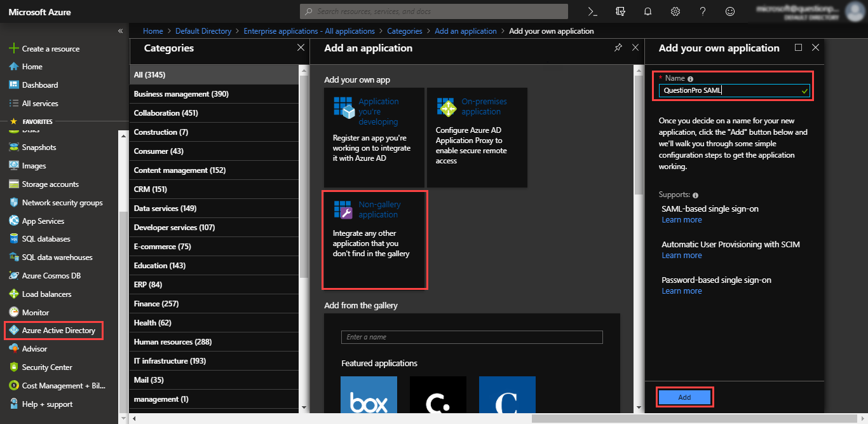Click the Network security groups shield icon

coord(14,202)
